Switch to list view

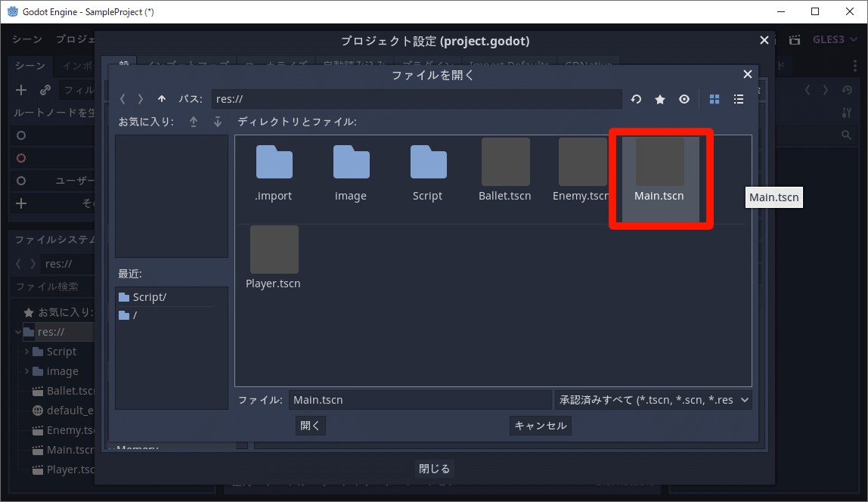(x=739, y=99)
